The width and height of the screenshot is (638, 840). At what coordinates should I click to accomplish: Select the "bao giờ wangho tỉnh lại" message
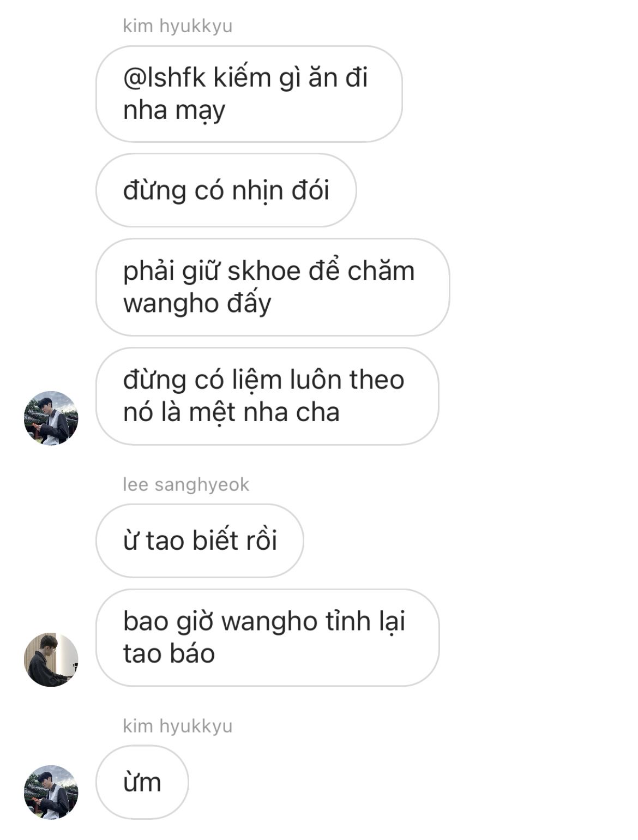pyautogui.click(x=267, y=638)
